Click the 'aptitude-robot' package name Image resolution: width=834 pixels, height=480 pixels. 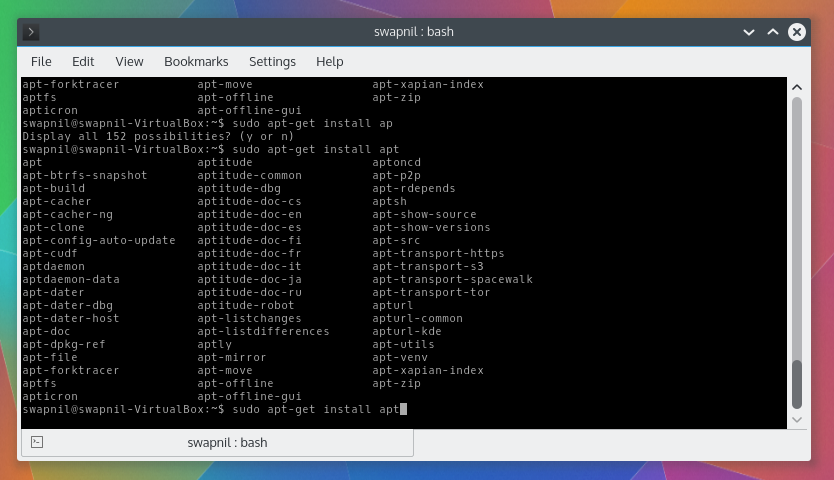coord(246,305)
